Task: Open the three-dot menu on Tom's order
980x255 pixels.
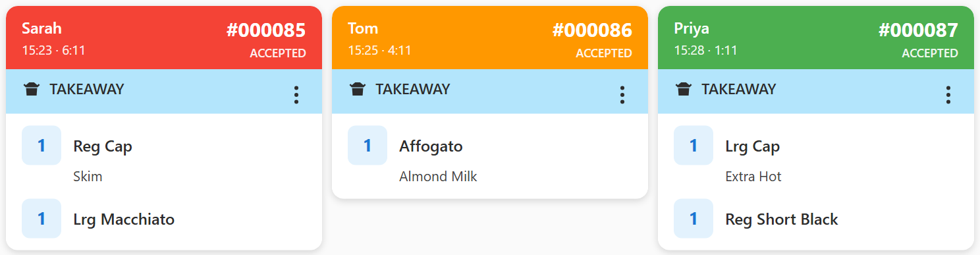Action: (x=622, y=95)
